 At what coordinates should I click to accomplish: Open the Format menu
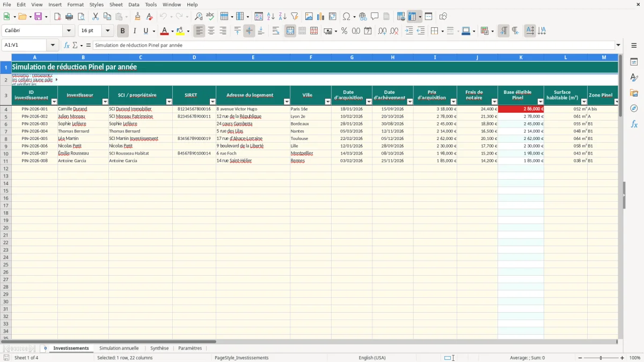(x=75, y=4)
